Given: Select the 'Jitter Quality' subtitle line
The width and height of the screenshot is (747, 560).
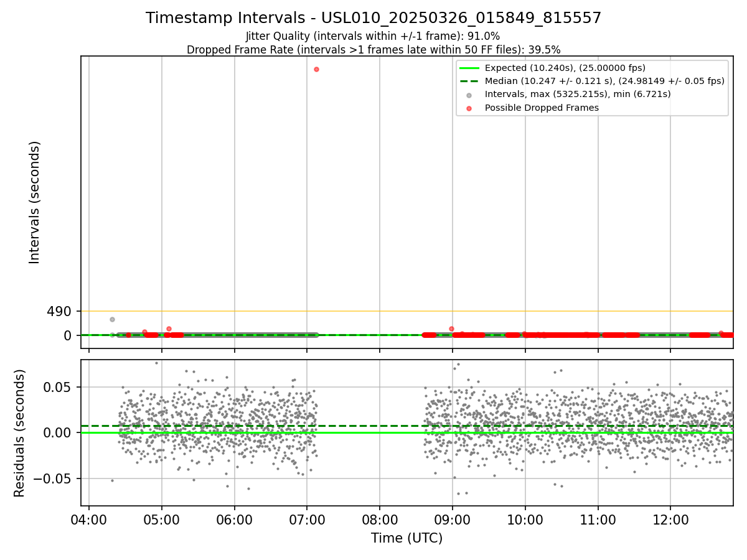Looking at the screenshot, I should pos(373,36).
